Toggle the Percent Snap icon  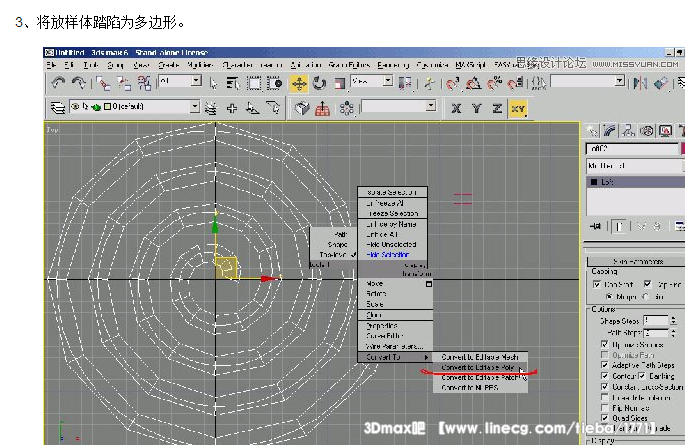point(495,83)
